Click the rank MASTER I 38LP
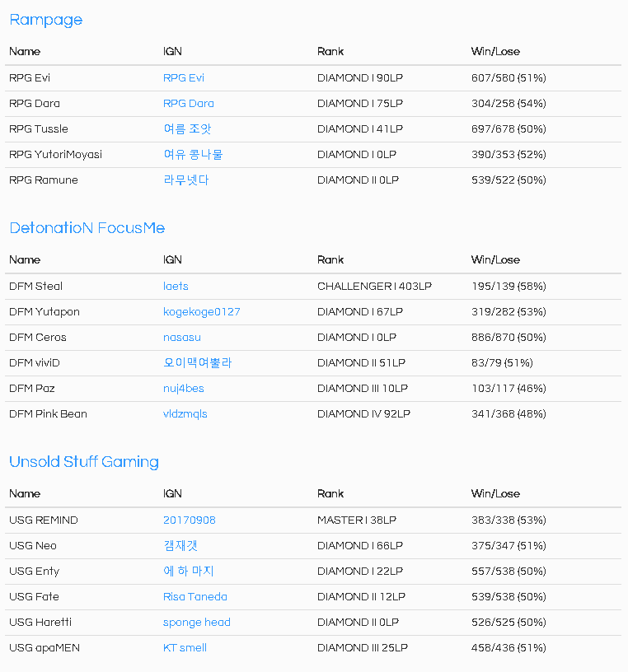The height and width of the screenshot is (672, 628). 357,520
